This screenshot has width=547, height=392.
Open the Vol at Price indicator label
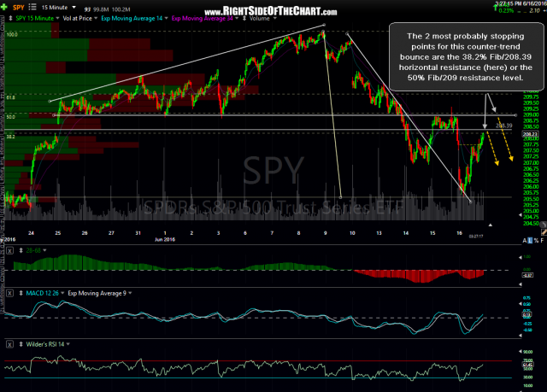[77, 18]
